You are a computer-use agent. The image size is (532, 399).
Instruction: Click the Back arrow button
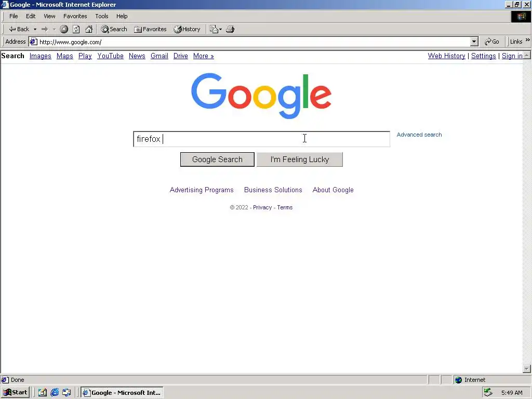pos(19,29)
